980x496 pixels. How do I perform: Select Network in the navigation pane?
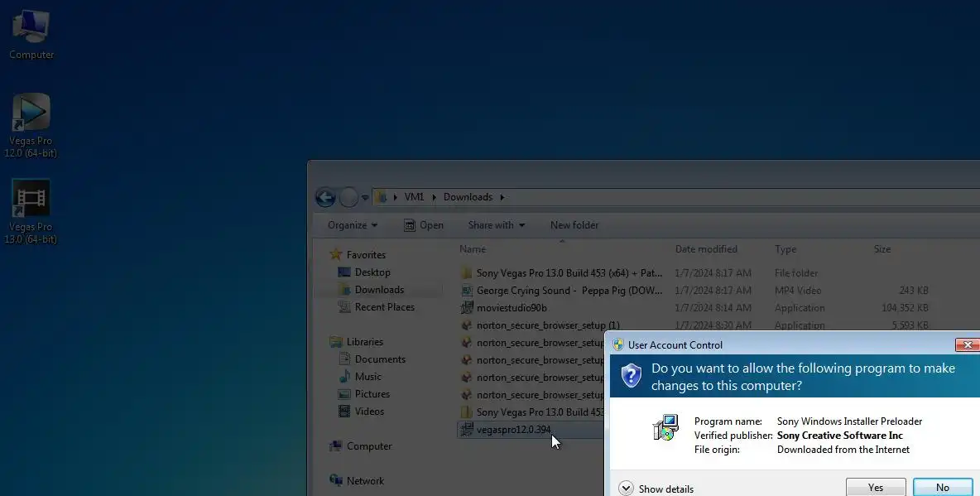click(366, 481)
